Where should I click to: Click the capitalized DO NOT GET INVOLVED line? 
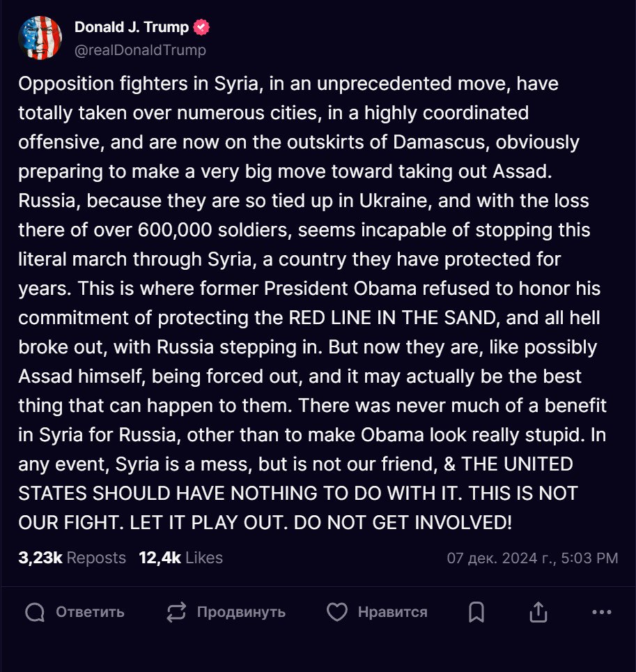click(403, 522)
